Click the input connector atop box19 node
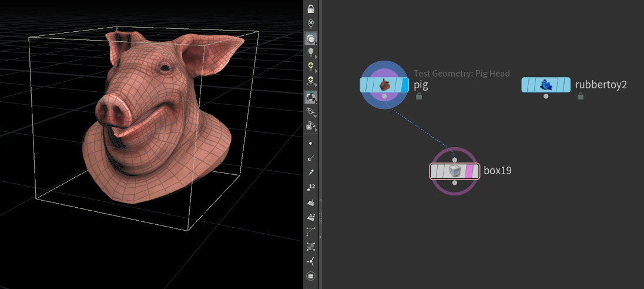The image size is (644, 289). pos(454,160)
